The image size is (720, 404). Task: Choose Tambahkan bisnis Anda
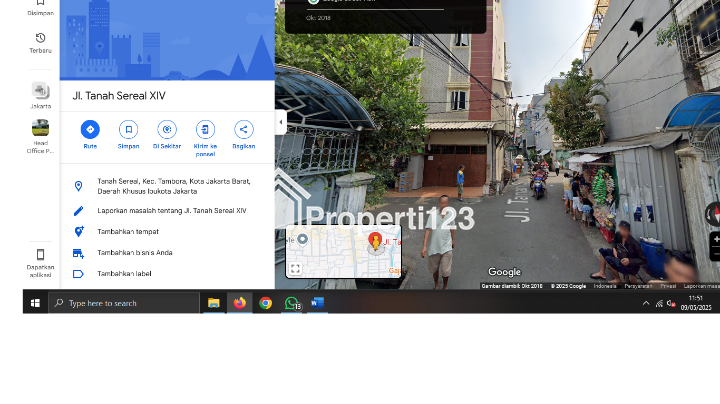click(x=134, y=252)
